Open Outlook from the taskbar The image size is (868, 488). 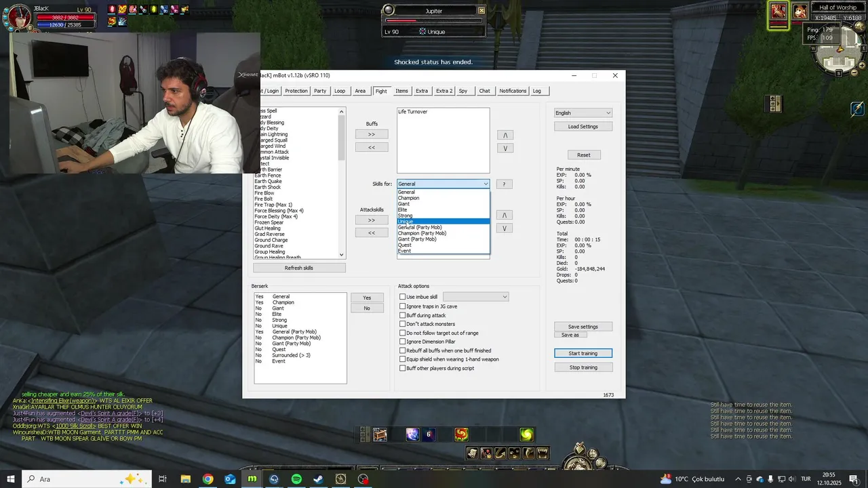click(230, 479)
